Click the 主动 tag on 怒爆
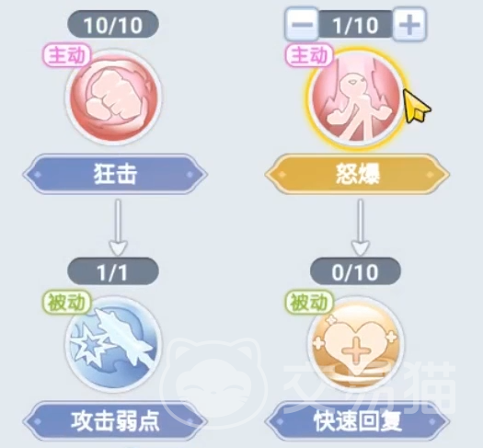483x448 pixels. tap(309, 55)
